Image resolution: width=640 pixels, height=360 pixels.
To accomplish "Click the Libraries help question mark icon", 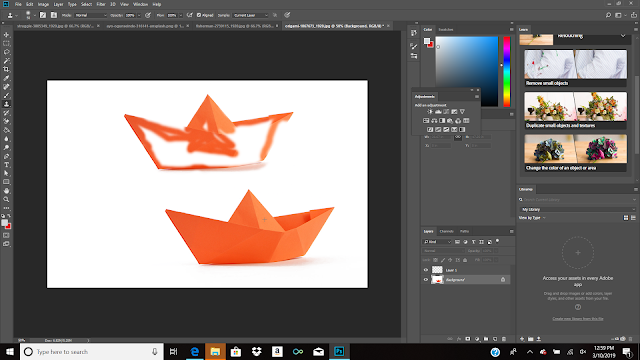I will tap(578, 307).
